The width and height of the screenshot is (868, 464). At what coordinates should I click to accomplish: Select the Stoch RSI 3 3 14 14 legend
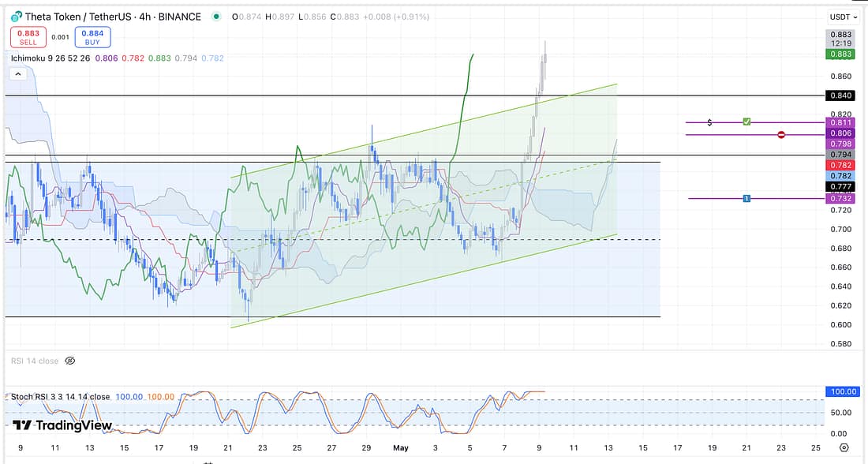pyautogui.click(x=60, y=397)
